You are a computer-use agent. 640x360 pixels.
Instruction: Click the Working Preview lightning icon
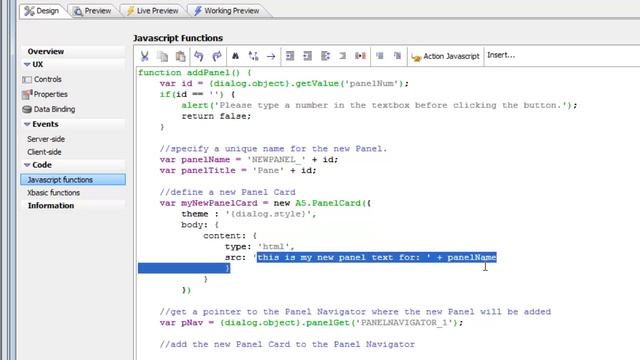(x=198, y=11)
